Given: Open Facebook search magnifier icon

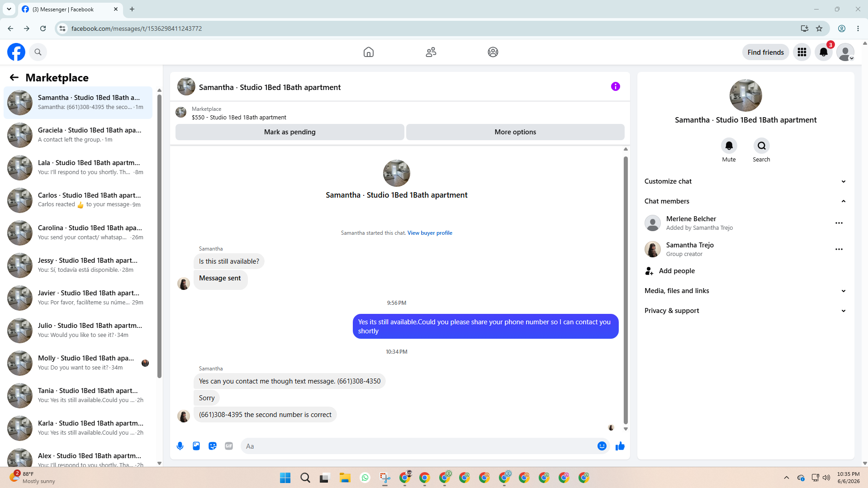Looking at the screenshot, I should 38,52.
